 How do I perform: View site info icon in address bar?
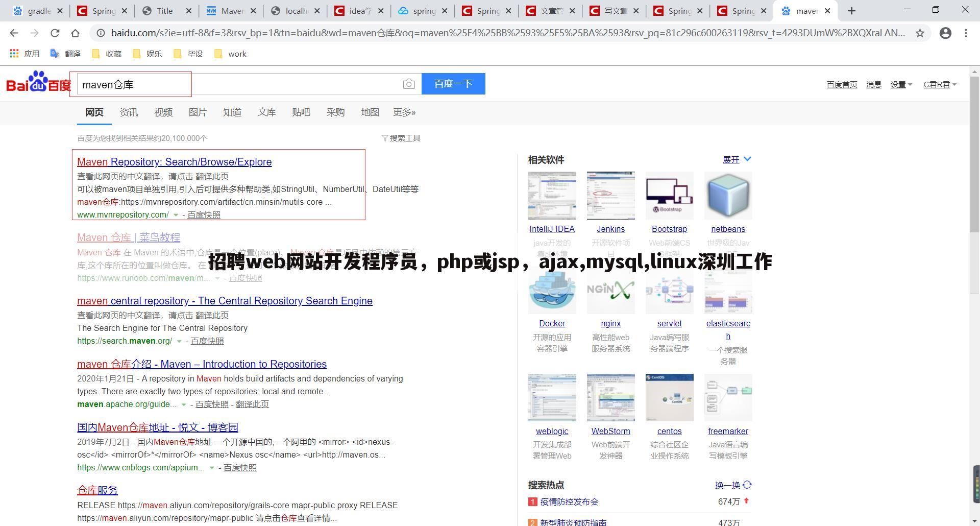pyautogui.click(x=101, y=33)
